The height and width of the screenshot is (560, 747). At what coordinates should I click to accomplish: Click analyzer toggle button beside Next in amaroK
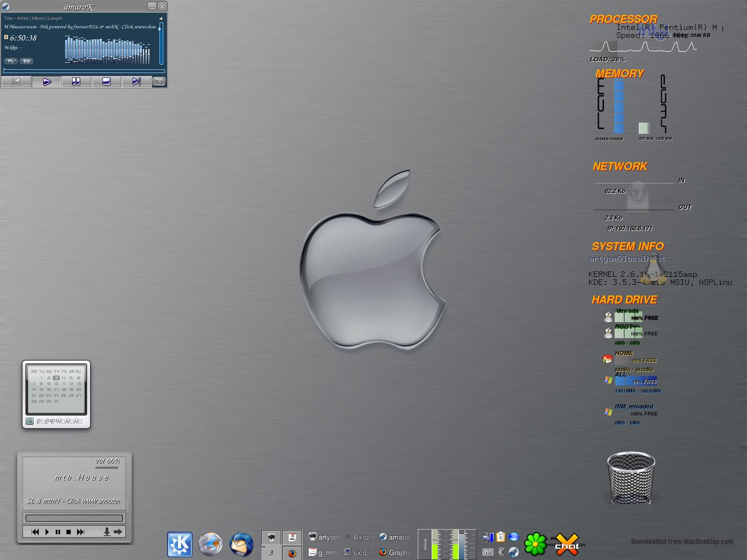point(159,82)
